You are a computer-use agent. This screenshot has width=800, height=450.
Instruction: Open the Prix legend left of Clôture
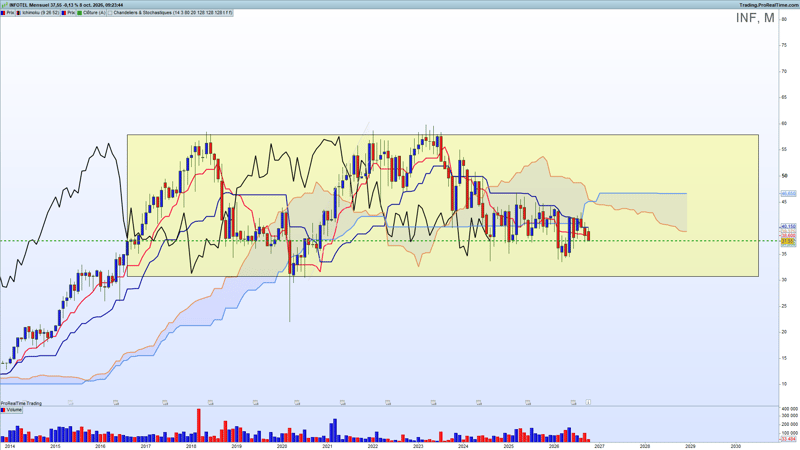click(x=68, y=13)
